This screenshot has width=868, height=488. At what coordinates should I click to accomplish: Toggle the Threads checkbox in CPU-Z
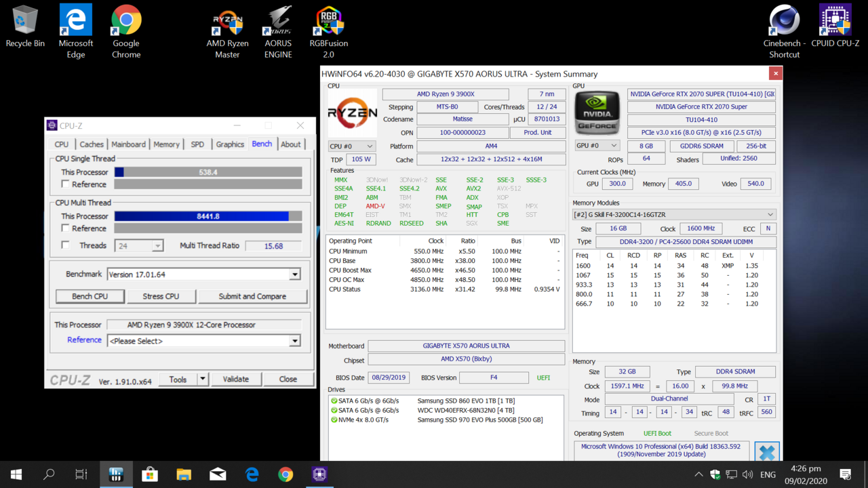66,245
